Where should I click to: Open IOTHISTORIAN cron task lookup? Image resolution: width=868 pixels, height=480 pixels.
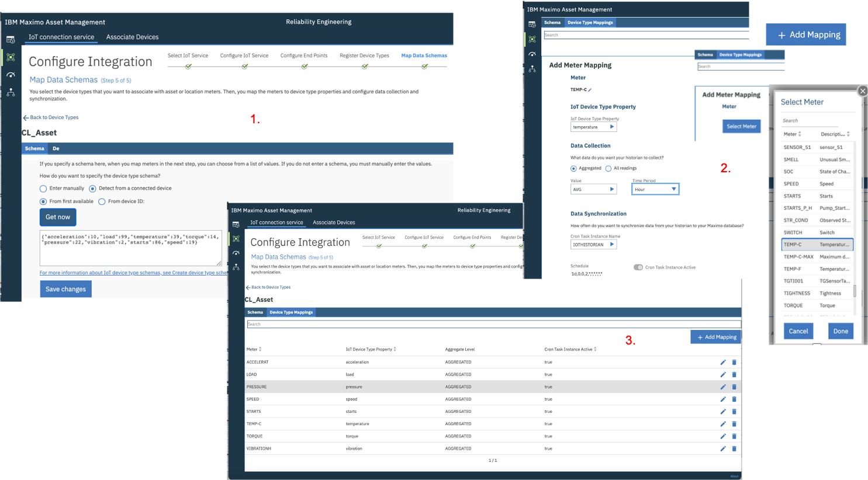point(612,245)
